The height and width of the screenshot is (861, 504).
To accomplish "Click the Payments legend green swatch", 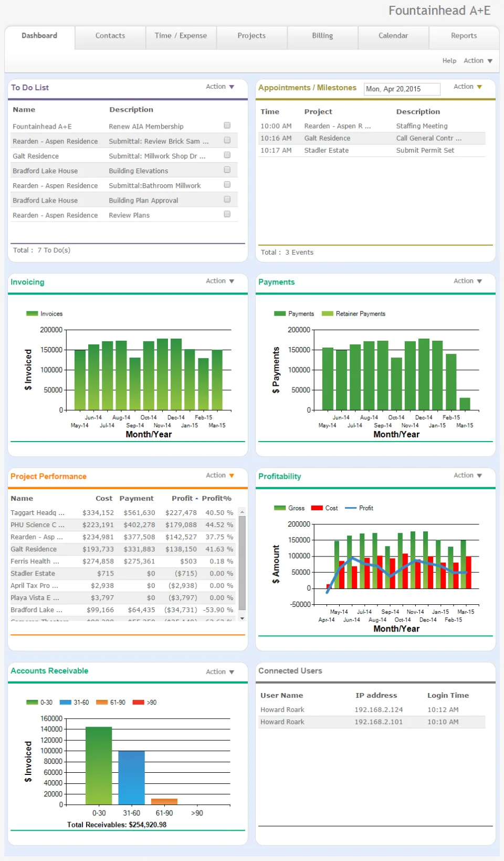I will (280, 313).
